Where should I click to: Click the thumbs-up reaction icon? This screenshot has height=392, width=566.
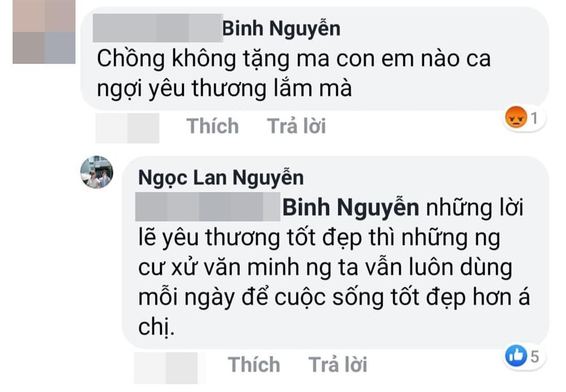click(517, 354)
